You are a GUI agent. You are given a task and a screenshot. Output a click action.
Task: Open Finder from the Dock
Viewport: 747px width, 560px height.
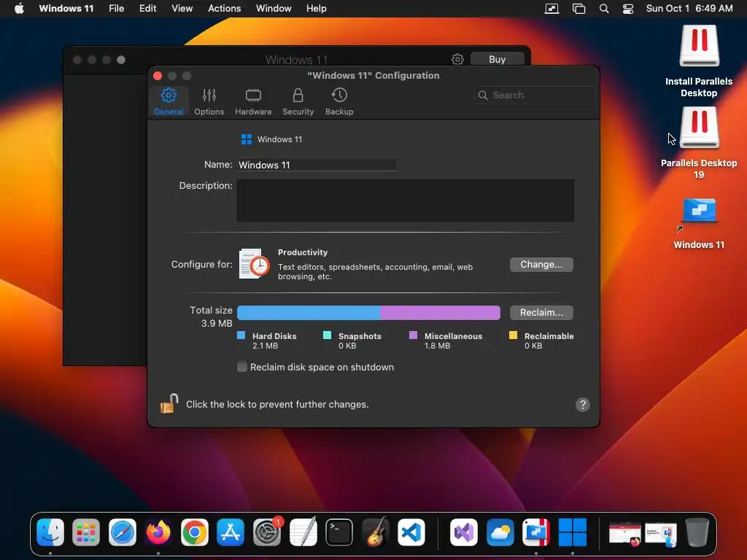click(50, 532)
